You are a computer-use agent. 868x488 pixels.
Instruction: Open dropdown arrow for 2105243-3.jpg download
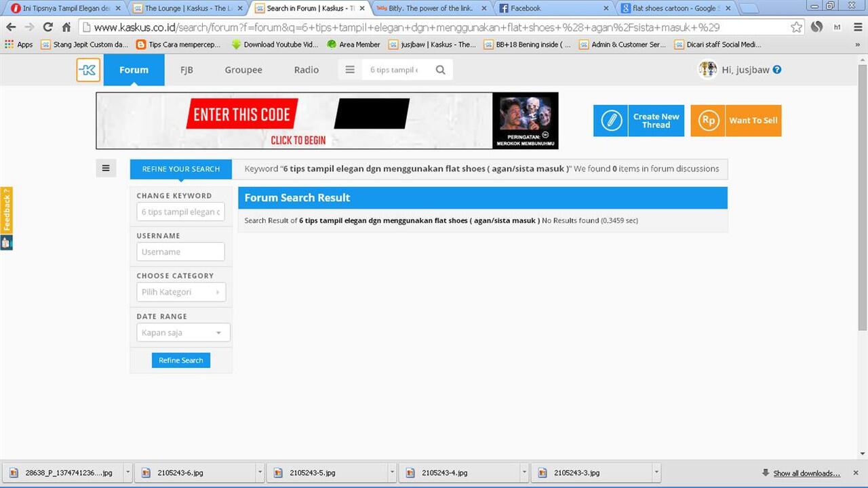point(656,472)
